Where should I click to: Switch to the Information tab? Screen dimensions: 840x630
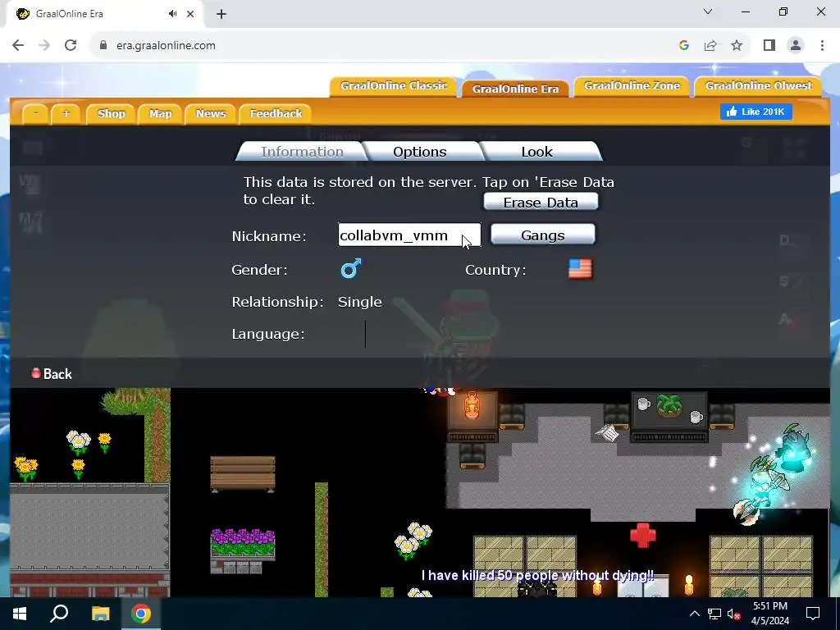[302, 152]
